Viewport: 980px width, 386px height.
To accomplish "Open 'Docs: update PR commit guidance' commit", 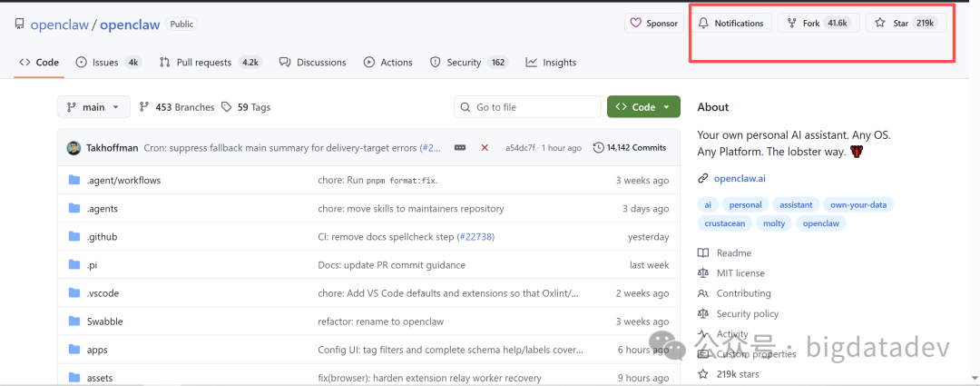I will (x=391, y=265).
